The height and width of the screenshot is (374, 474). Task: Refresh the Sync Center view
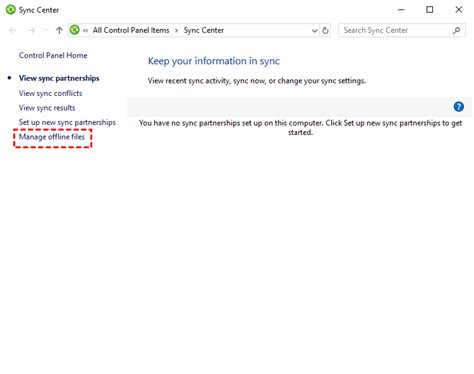click(325, 31)
